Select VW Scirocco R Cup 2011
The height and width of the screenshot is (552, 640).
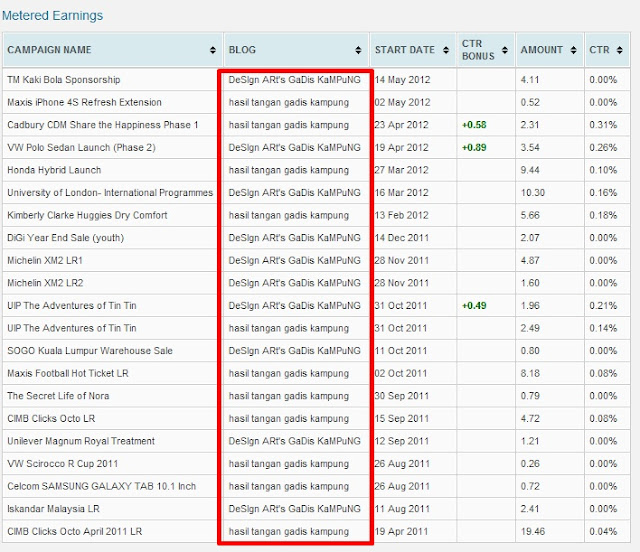point(62,464)
